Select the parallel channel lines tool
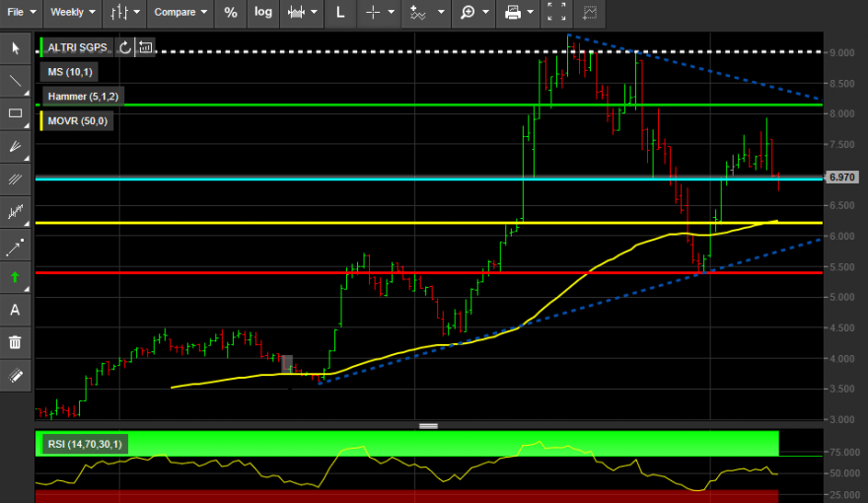The height and width of the screenshot is (503, 868). (15, 179)
